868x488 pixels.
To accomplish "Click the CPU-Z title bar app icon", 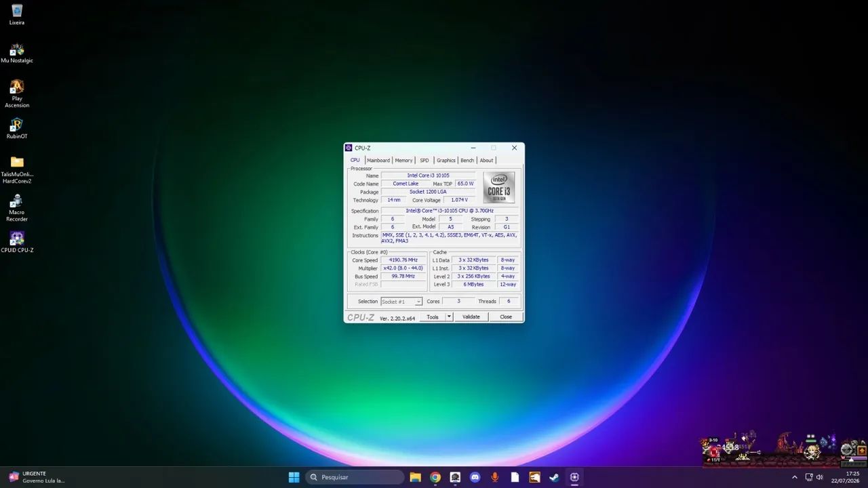I will point(349,148).
